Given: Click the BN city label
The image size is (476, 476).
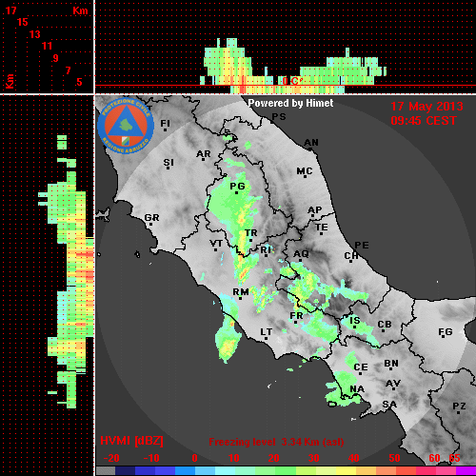Looking at the screenshot, I should 391,364.
